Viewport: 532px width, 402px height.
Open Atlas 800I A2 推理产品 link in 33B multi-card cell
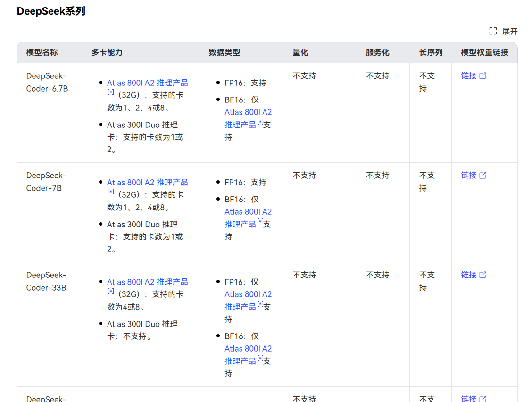click(147, 282)
